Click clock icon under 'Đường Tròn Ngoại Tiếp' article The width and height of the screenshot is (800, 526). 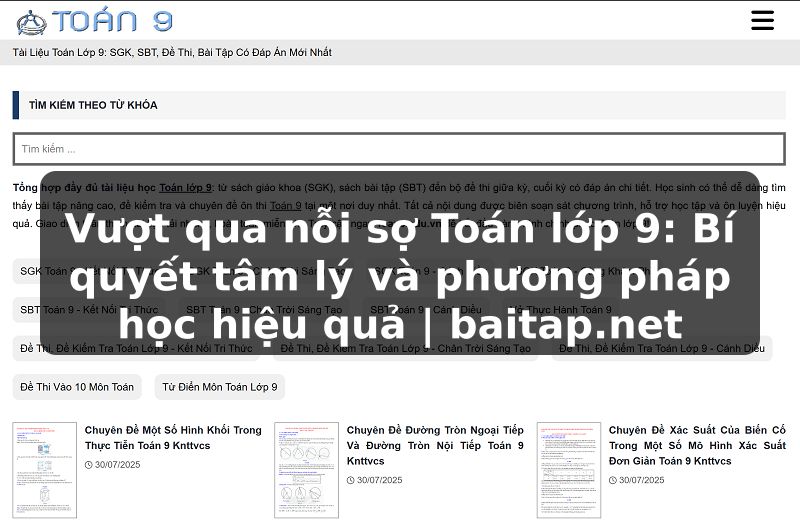coord(351,480)
